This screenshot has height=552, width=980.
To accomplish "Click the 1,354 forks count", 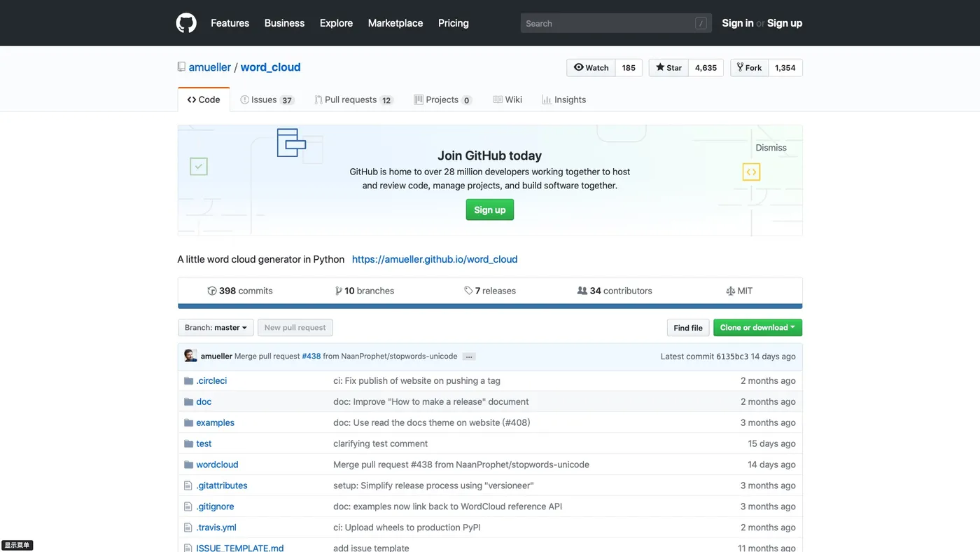I will (785, 68).
